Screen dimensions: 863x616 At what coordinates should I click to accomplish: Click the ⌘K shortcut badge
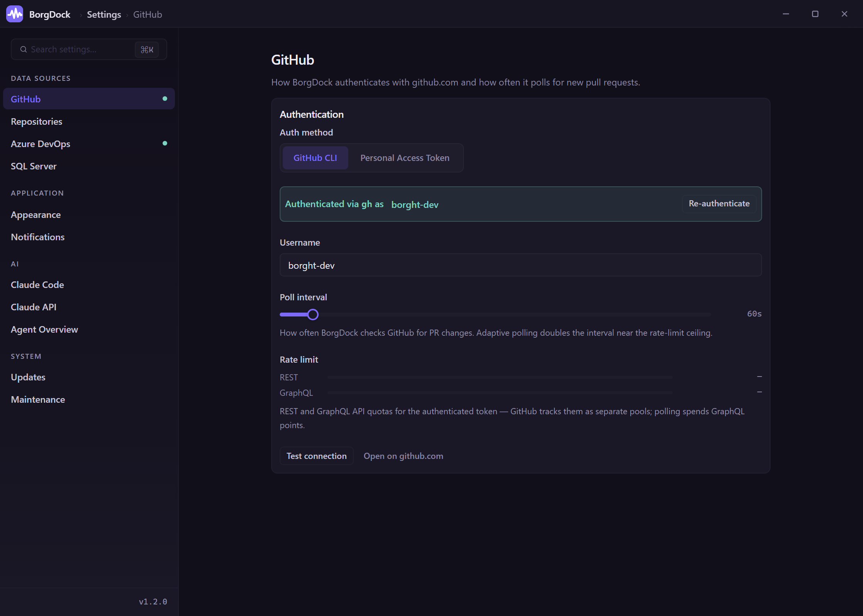(x=147, y=49)
